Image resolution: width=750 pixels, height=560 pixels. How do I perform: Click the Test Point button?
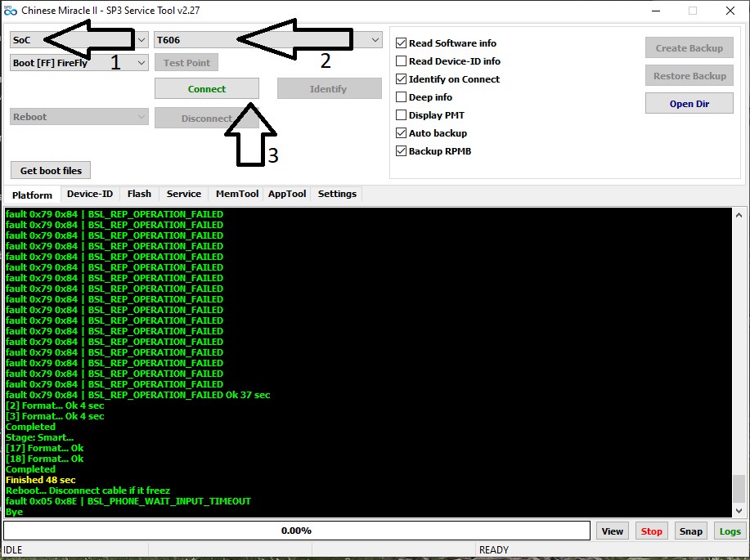tap(186, 63)
